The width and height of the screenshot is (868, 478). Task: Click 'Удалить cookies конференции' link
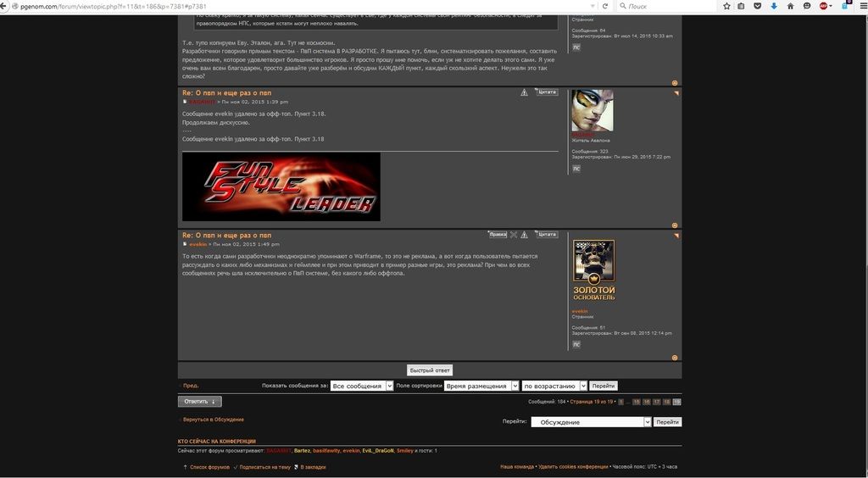[573, 467]
